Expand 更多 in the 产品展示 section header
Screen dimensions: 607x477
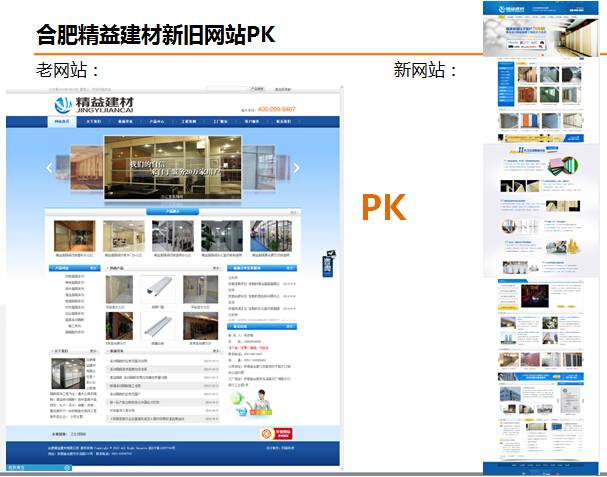point(293,212)
